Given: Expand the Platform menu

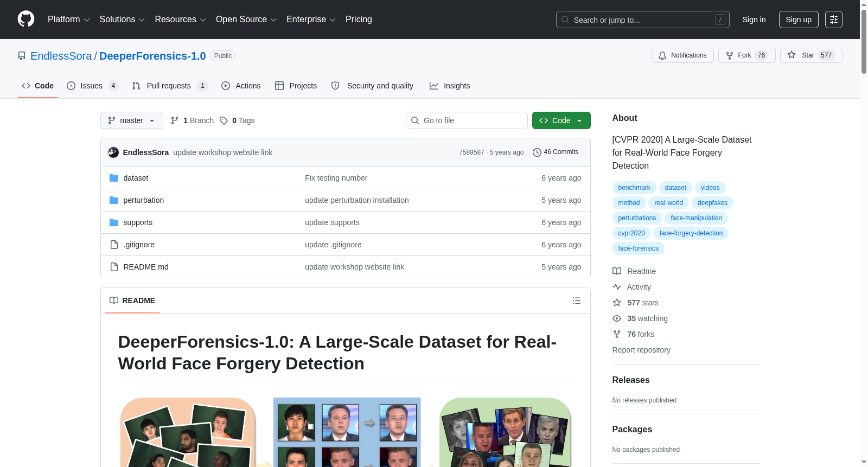Looking at the screenshot, I should pyautogui.click(x=69, y=20).
